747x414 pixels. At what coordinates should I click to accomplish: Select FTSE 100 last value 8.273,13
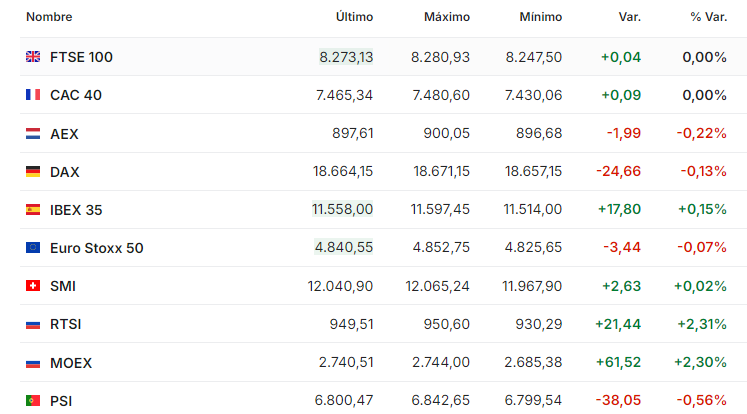click(346, 57)
